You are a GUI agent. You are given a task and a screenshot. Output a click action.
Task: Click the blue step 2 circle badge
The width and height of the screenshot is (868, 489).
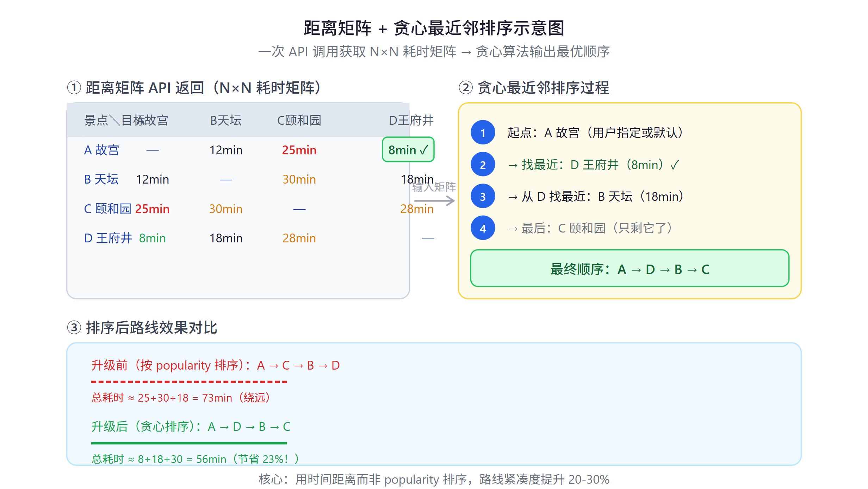click(x=483, y=165)
